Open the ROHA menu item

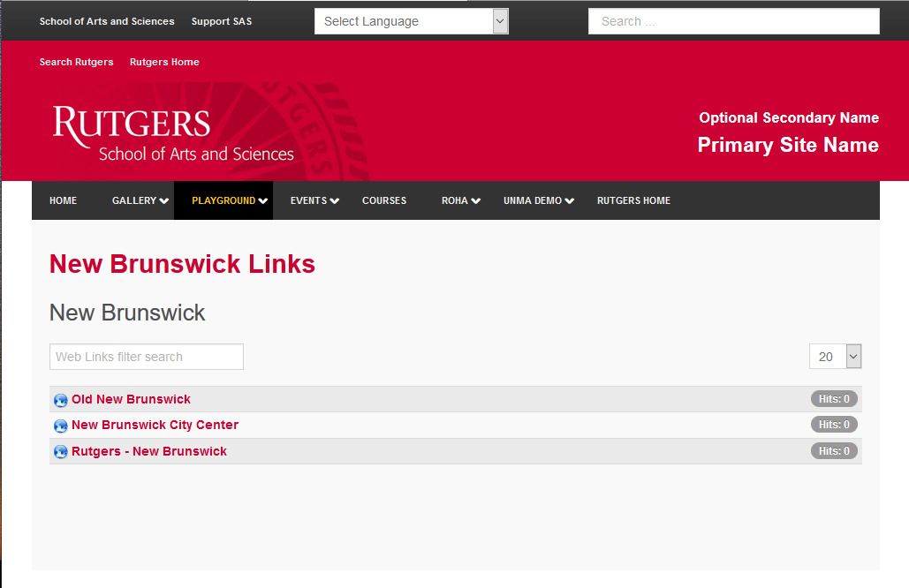tap(454, 200)
